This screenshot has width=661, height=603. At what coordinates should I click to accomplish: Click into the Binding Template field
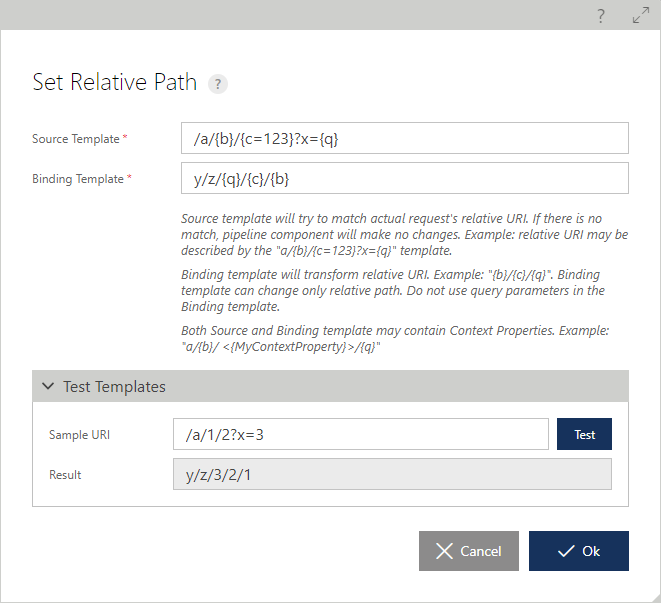pyautogui.click(x=405, y=178)
